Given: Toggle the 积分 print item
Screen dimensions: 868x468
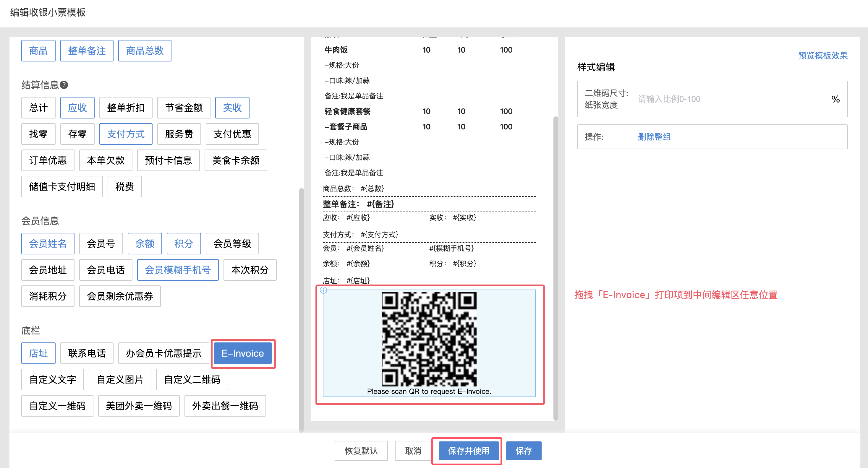Looking at the screenshot, I should (x=184, y=243).
